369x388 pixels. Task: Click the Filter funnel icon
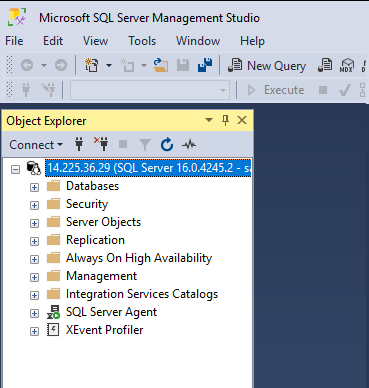pos(145,145)
